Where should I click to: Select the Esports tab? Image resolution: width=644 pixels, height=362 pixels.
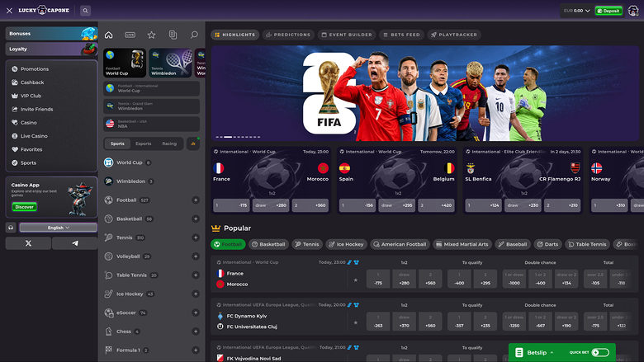[144, 144]
